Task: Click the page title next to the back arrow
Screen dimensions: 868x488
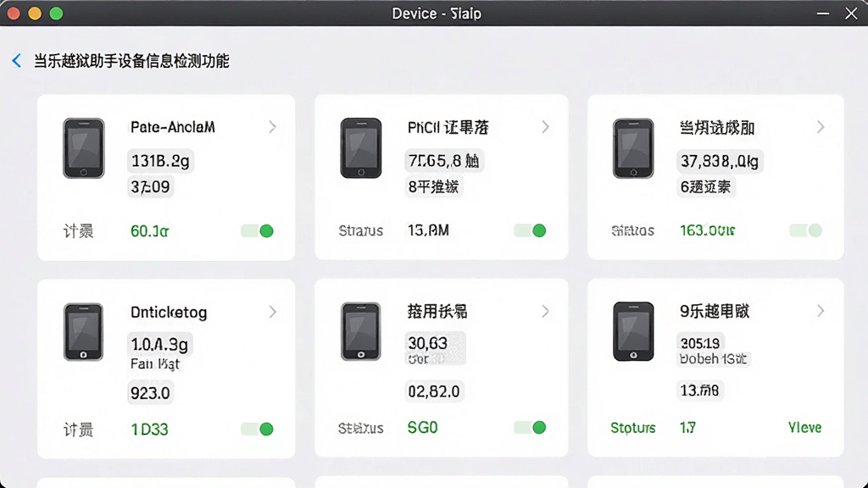Action: coord(131,61)
